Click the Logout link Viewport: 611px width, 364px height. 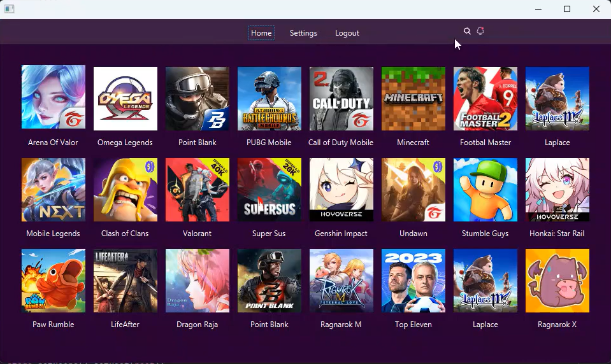(347, 33)
